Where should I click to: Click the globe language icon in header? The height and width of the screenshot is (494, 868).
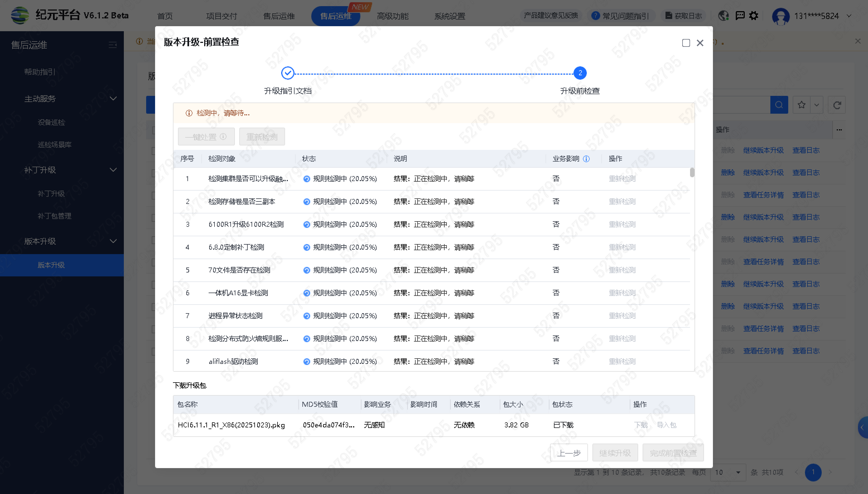723,16
